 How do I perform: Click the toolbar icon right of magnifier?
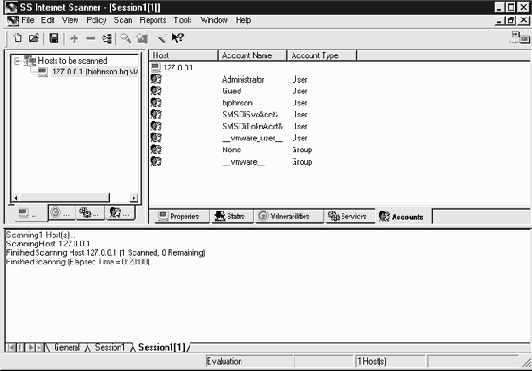click(142, 39)
